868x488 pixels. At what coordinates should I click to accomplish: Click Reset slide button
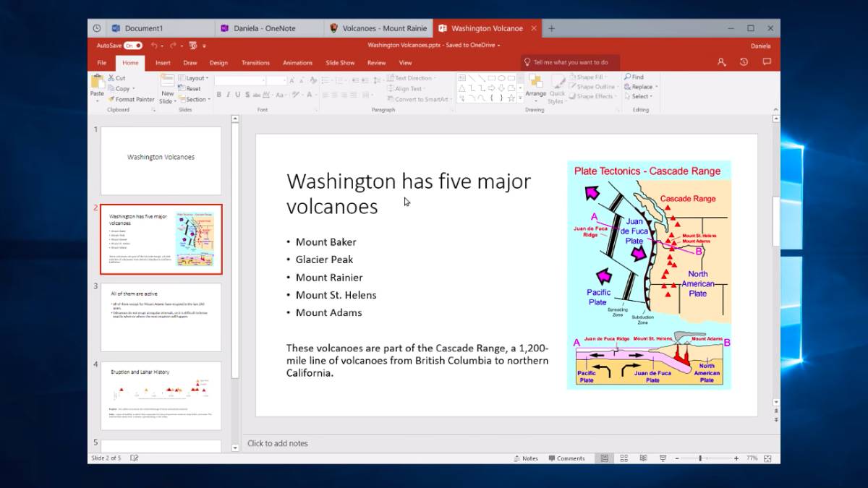190,89
